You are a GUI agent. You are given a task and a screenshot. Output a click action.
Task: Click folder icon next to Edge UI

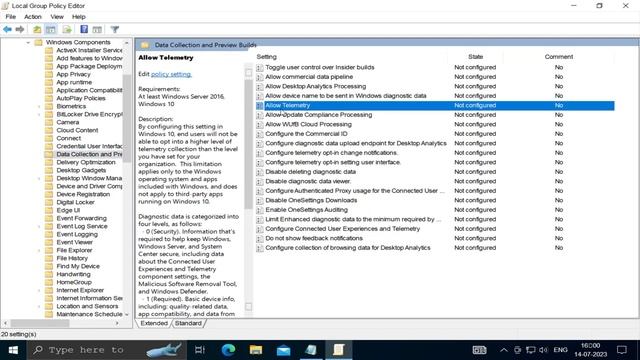pos(49,210)
